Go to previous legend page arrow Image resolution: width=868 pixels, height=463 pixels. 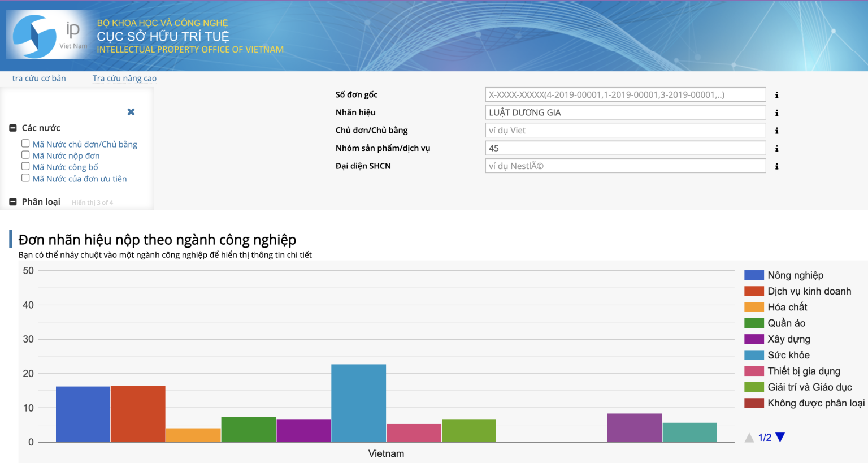(749, 437)
